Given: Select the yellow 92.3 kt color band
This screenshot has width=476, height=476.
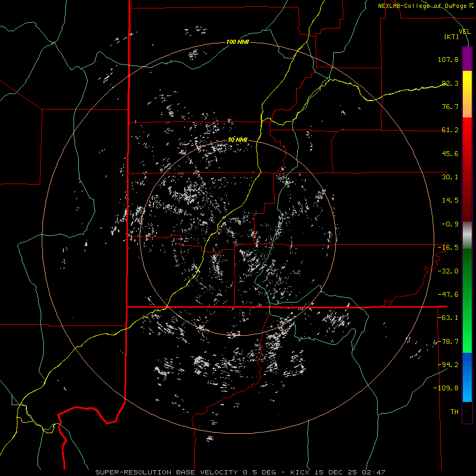Looking at the screenshot, I should (467, 83).
